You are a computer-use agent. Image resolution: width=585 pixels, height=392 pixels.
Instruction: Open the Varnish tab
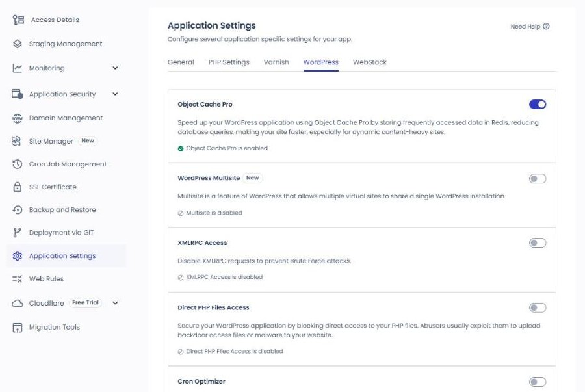point(276,62)
